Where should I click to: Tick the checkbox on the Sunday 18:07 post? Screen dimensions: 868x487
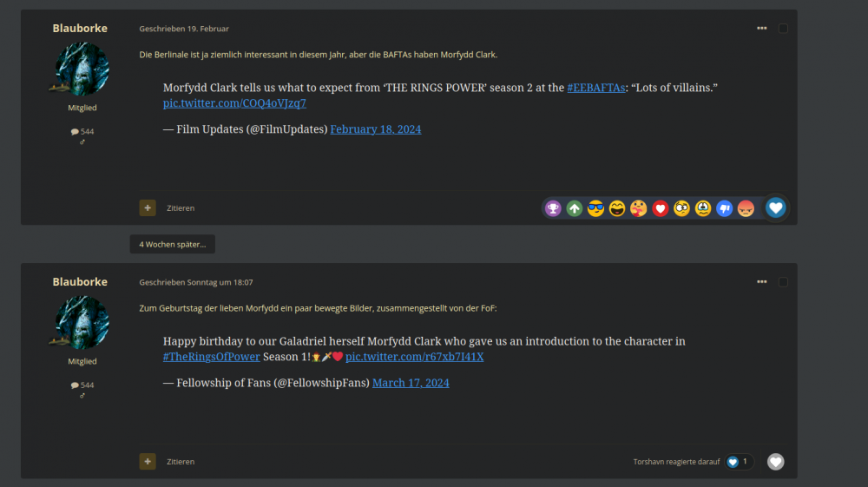pyautogui.click(x=783, y=282)
